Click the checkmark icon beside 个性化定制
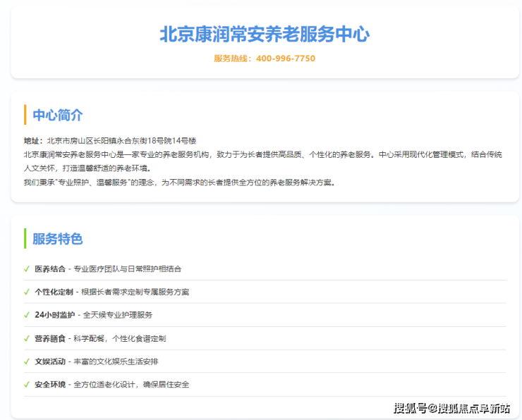Image resolution: width=522 pixels, height=420 pixels. click(x=27, y=292)
